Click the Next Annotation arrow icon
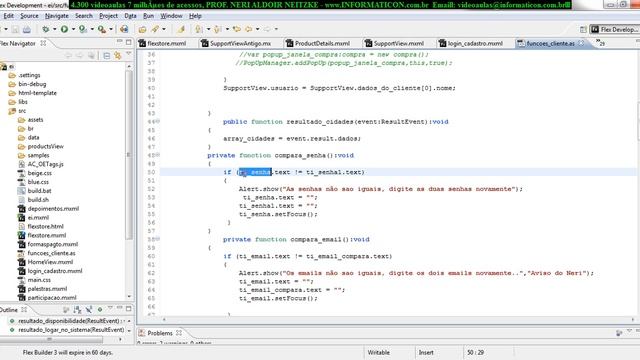640x360 pixels. [x=198, y=29]
